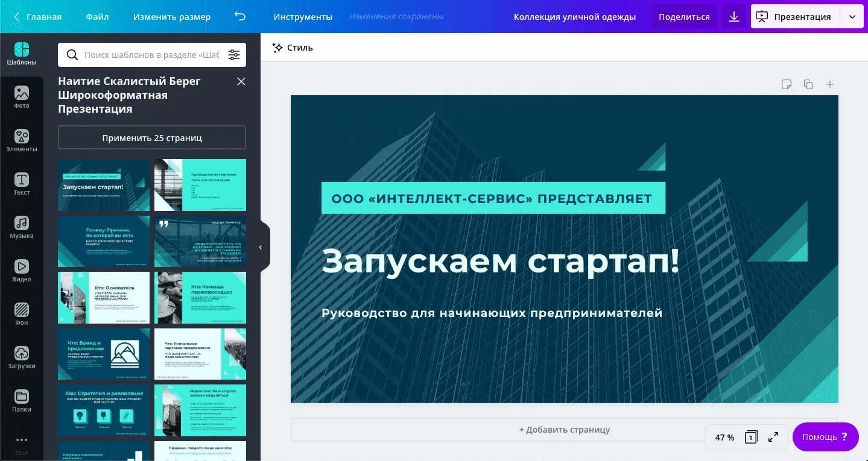Edit the design title Коллекция уличной одежды
The image size is (868, 461).
coord(575,17)
